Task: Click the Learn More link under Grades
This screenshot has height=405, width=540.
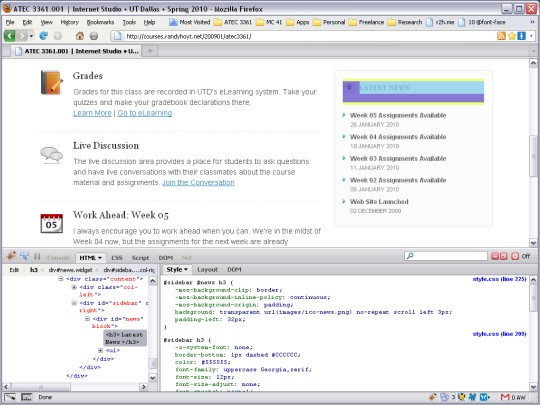Action: tap(92, 113)
